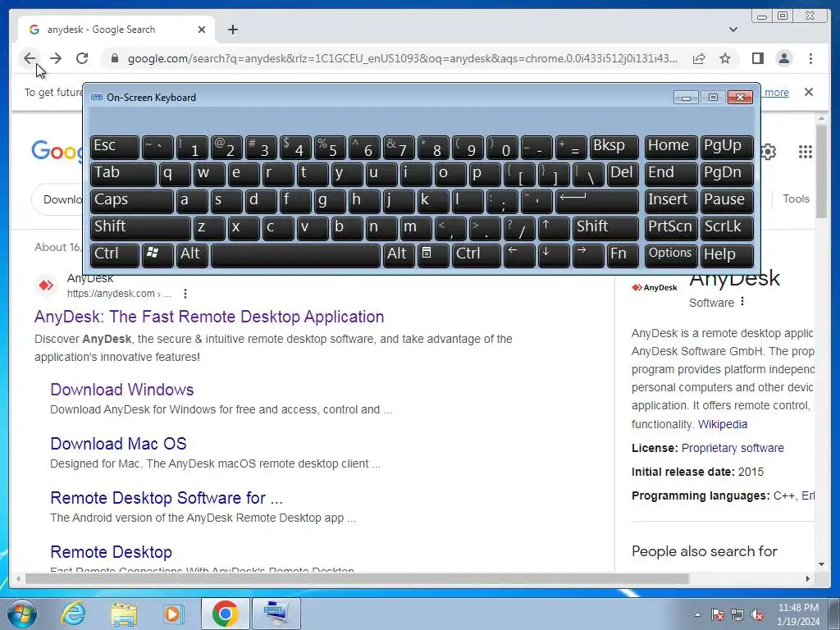Image resolution: width=840 pixels, height=630 pixels.
Task: Bookmark this page with the star icon
Action: pyautogui.click(x=725, y=58)
